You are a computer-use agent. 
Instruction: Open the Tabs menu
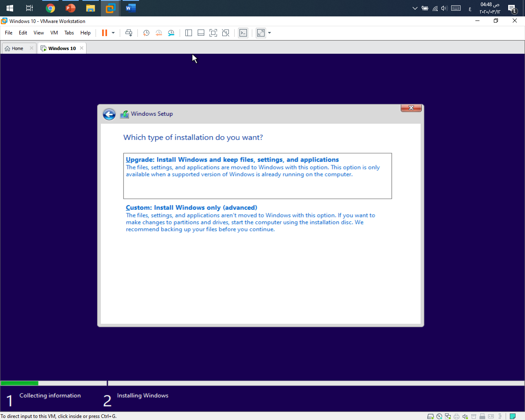pos(69,33)
